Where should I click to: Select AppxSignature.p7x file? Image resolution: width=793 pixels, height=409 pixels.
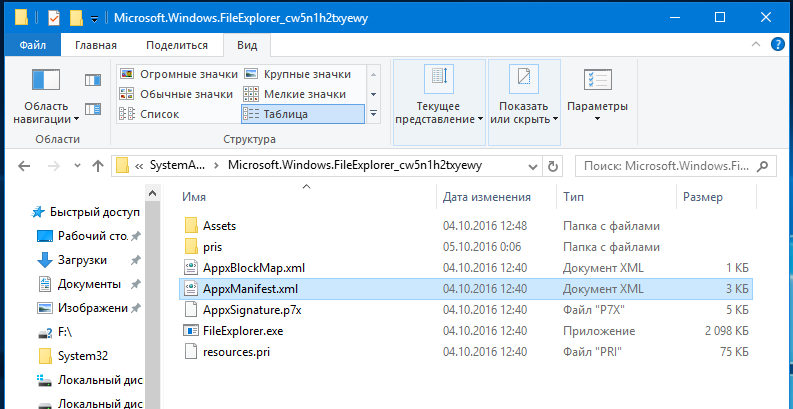point(465,309)
